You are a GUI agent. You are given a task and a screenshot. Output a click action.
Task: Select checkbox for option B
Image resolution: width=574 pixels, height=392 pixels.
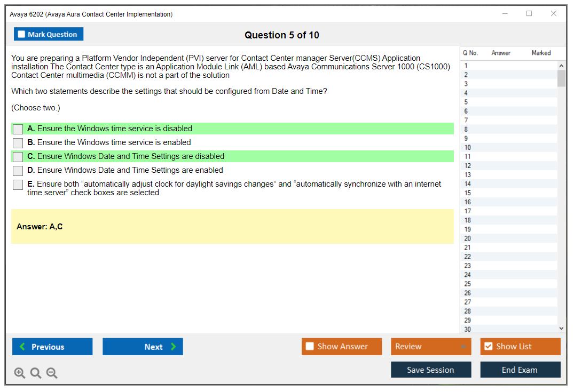[x=18, y=143]
